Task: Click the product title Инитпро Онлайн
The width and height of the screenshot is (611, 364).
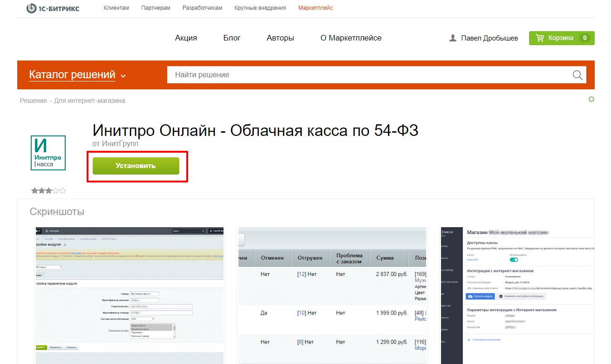Action: [255, 130]
